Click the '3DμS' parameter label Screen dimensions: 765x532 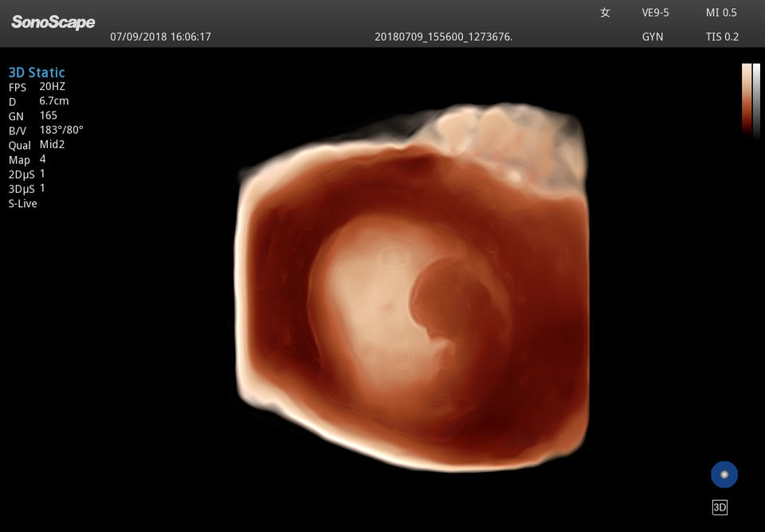tap(22, 189)
